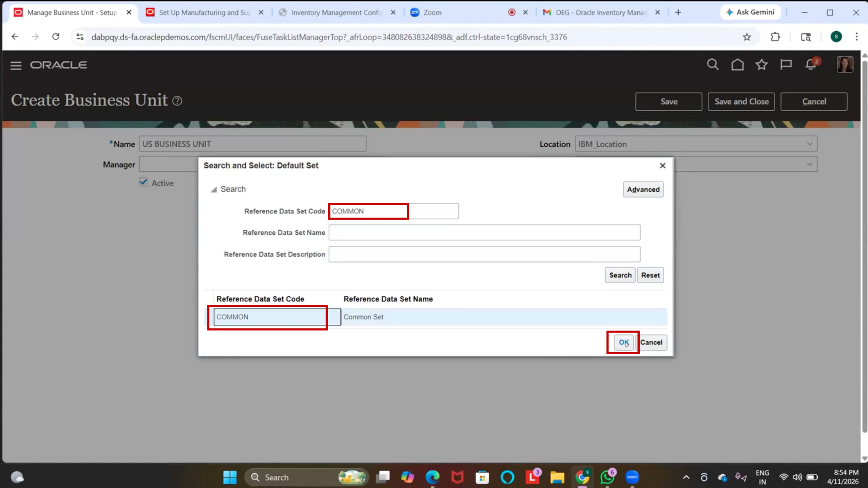Open the Location dropdown
The width and height of the screenshot is (868, 488).
(810, 144)
